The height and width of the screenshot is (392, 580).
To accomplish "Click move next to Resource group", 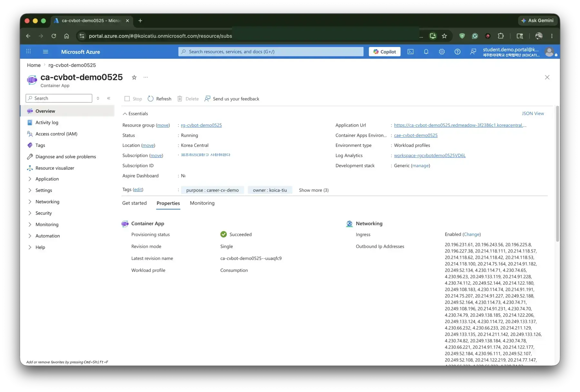I will point(163,125).
